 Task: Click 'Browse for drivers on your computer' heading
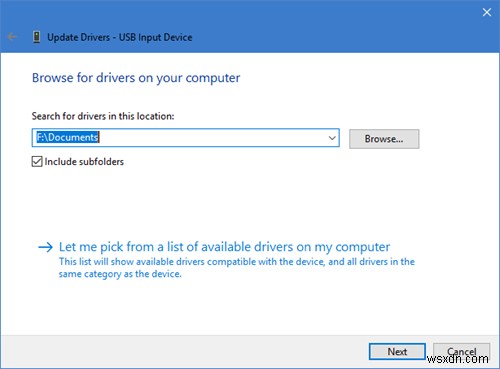pyautogui.click(x=136, y=78)
